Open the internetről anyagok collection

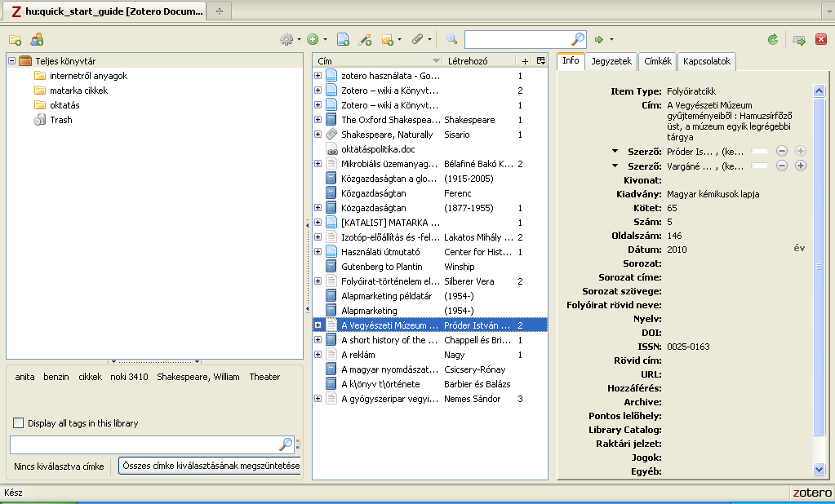tap(88, 76)
